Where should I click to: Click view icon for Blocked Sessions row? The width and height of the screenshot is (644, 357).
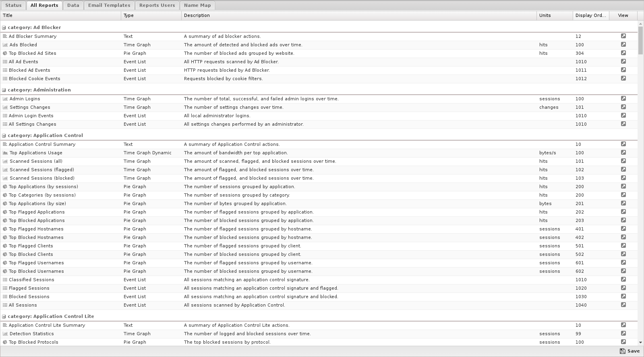click(x=623, y=297)
